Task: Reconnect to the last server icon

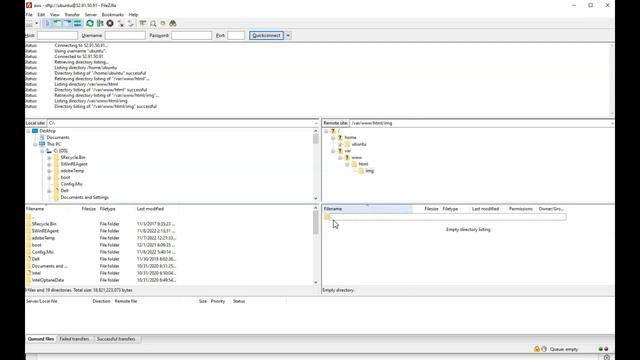Action: point(131,24)
